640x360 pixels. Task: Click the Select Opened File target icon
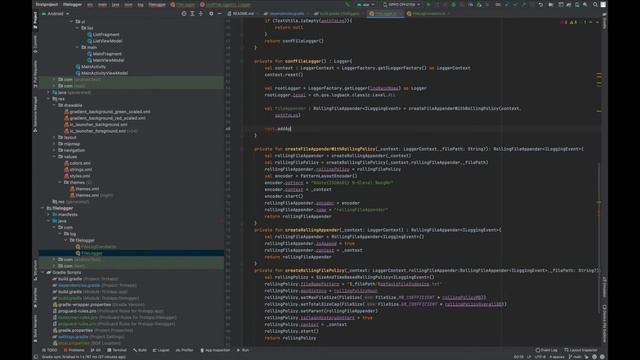tap(184, 13)
